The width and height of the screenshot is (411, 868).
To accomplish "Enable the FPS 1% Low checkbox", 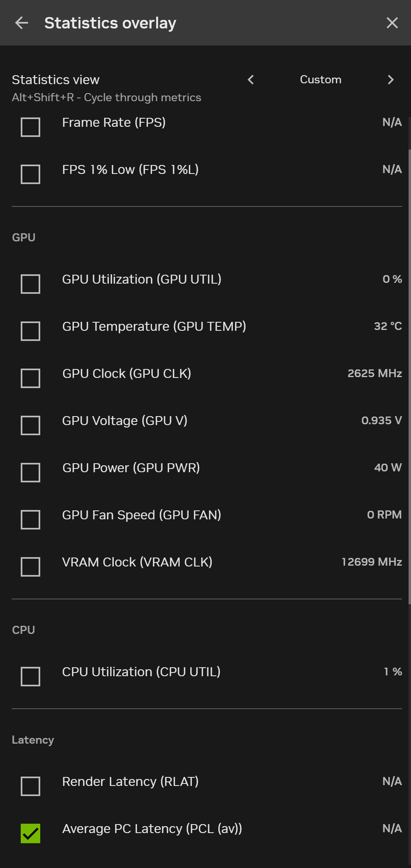I will tap(30, 174).
